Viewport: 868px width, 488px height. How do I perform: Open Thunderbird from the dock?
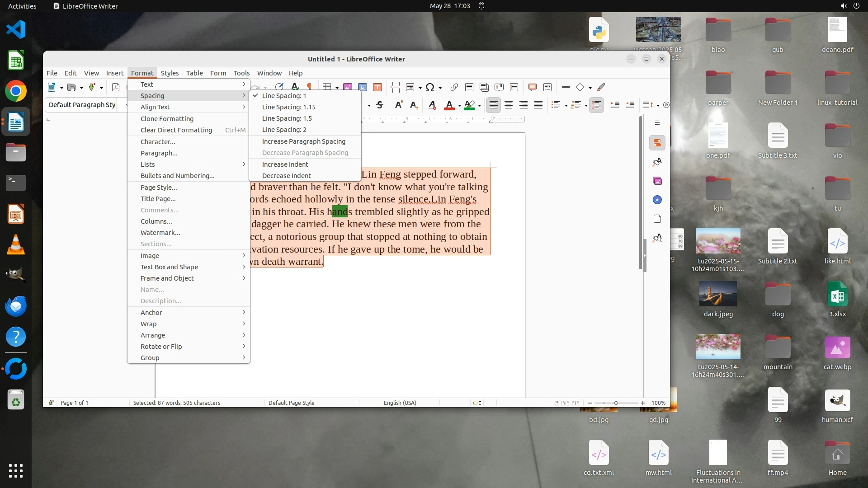click(x=16, y=306)
